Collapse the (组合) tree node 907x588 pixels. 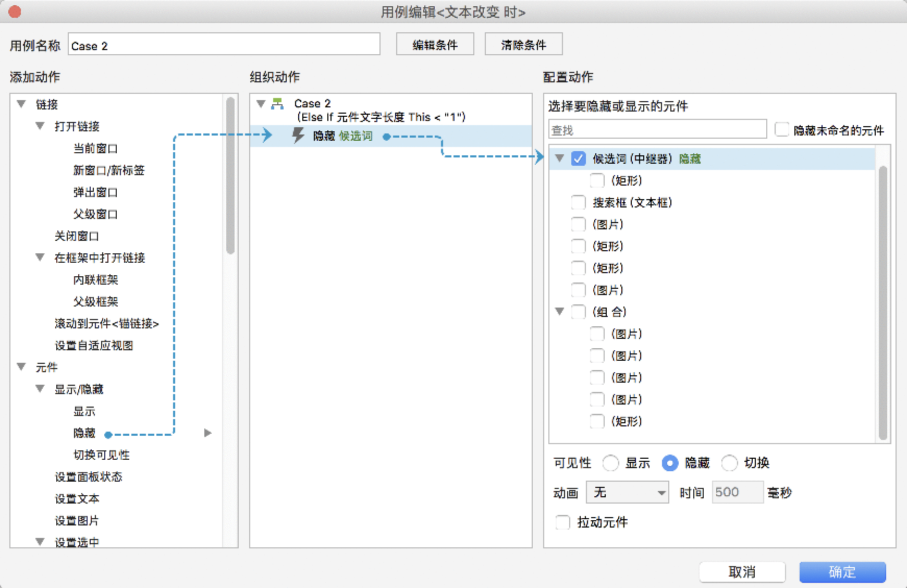[x=559, y=312]
